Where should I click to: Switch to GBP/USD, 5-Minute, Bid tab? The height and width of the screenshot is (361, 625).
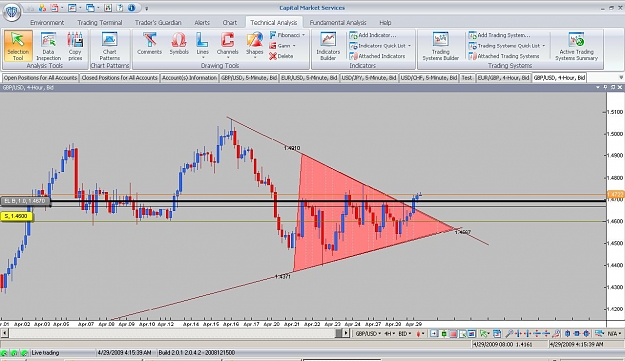[249, 78]
